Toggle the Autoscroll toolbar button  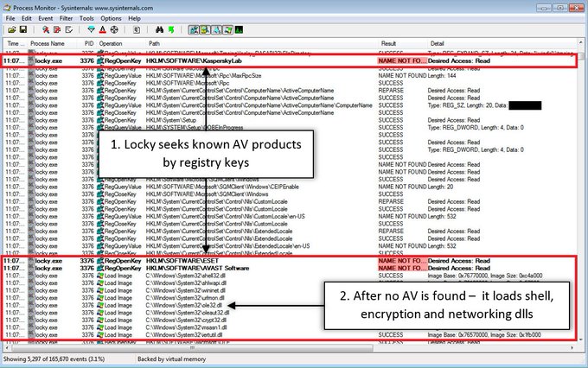(x=57, y=29)
